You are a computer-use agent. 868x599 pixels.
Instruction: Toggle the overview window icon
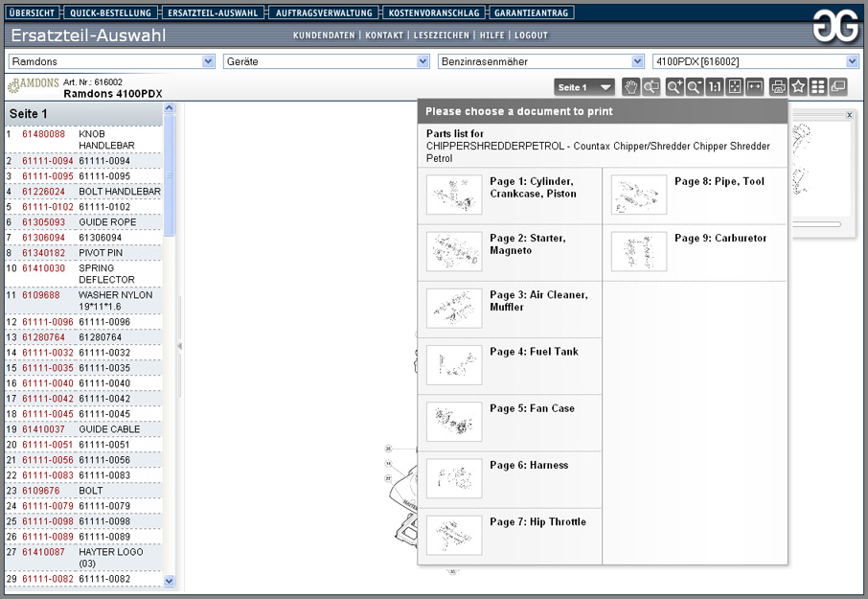click(838, 87)
